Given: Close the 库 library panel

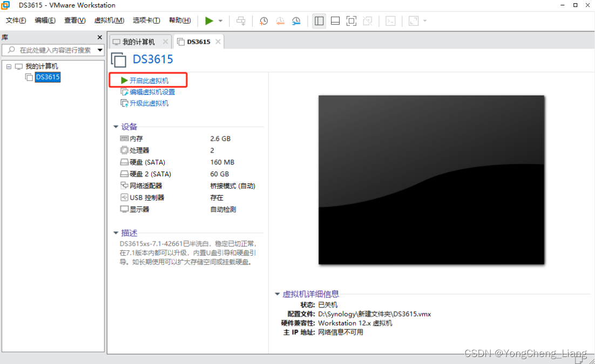Looking at the screenshot, I should tap(100, 37).
